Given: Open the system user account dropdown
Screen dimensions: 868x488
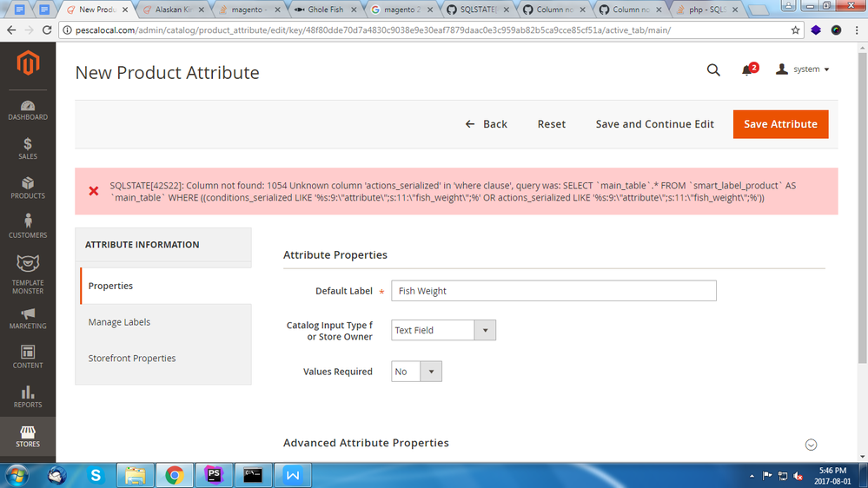Looking at the screenshot, I should tap(803, 69).
